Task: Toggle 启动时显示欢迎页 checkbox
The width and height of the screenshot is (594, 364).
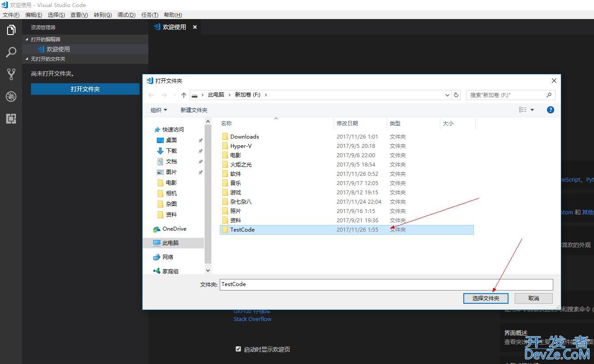Action: pyautogui.click(x=238, y=349)
